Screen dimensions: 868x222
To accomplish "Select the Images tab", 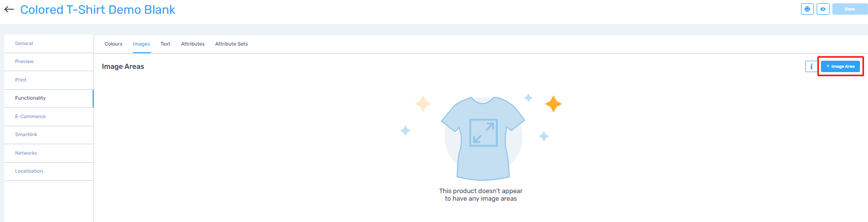I will pyautogui.click(x=141, y=44).
